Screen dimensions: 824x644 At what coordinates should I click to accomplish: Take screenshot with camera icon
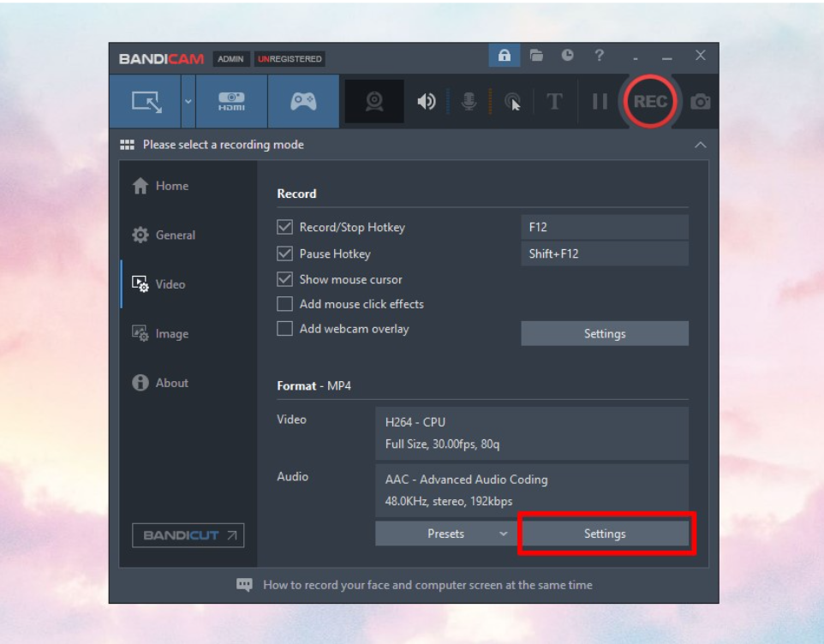(x=700, y=101)
